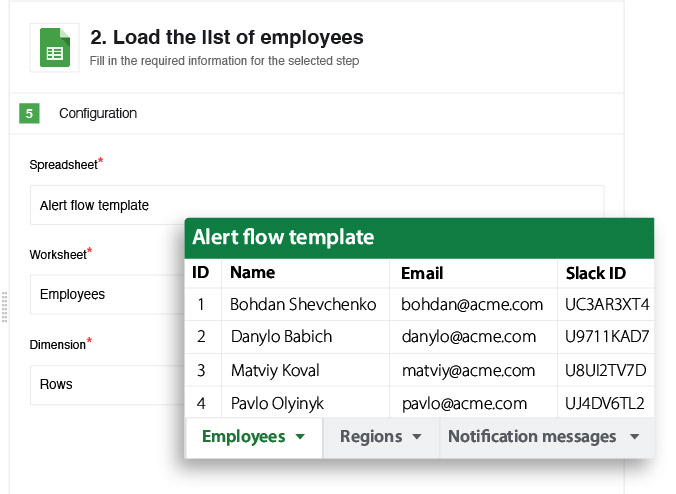Select the Pavlo Olyinyk name cell

(x=305, y=403)
